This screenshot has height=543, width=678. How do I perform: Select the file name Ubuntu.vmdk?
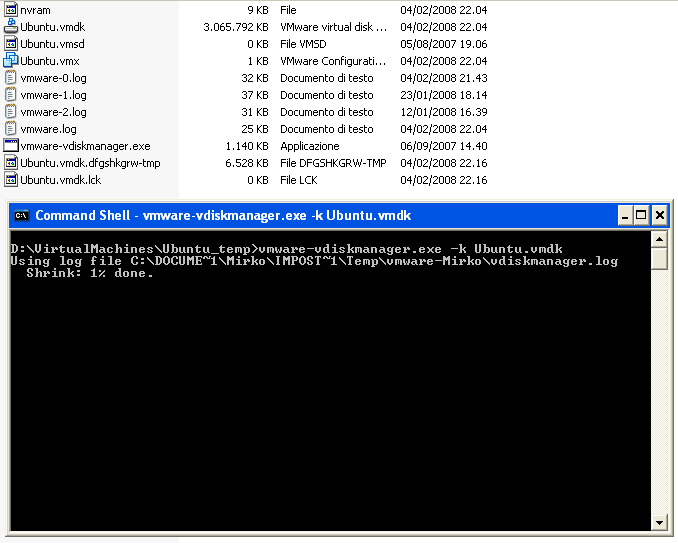[x=53, y=27]
